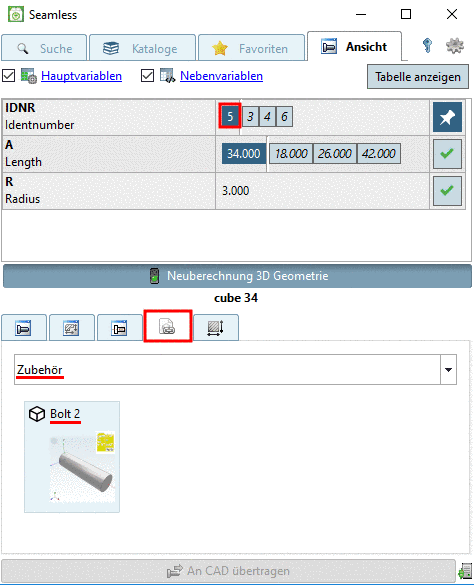Click the A Length label cell
Image resolution: width=474 pixels, height=585 pixels.
pyautogui.click(x=109, y=154)
